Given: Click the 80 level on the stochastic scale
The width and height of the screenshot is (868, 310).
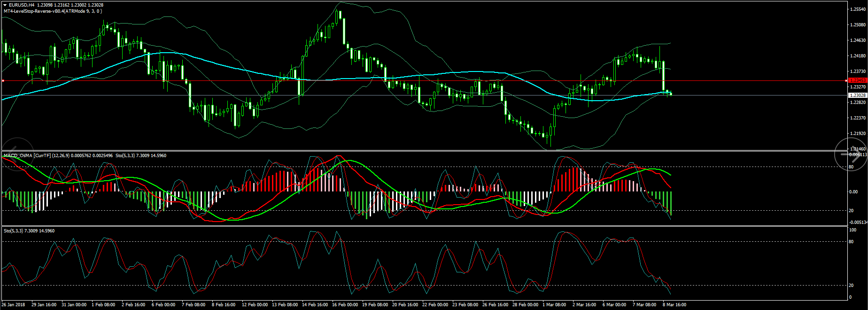Looking at the screenshot, I should (851, 242).
